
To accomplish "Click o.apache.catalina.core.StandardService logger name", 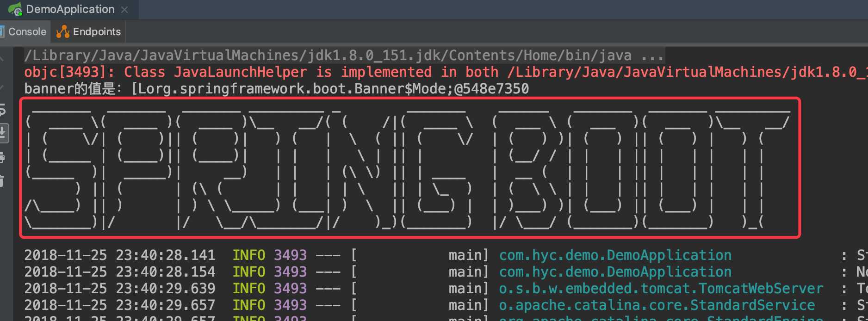I will 657,305.
